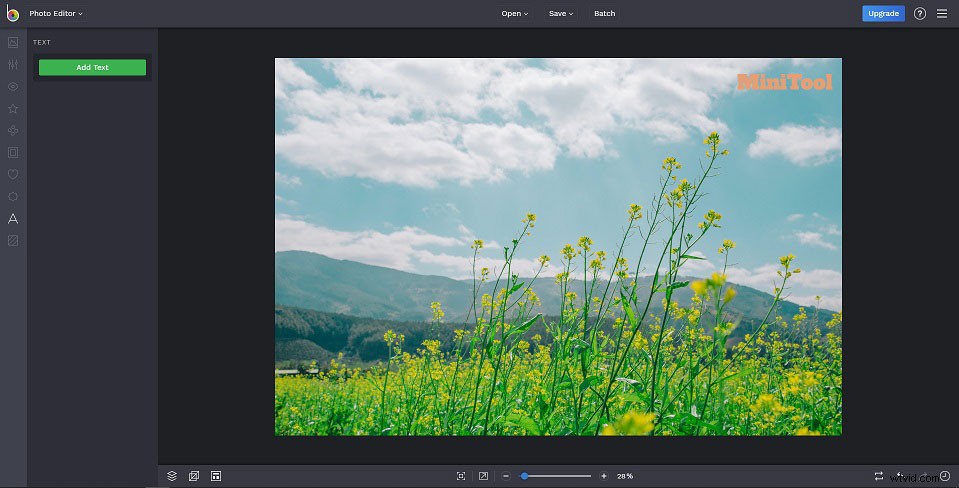
Task: Click the canvas layout icon in bottom bar
Action: coord(216,476)
